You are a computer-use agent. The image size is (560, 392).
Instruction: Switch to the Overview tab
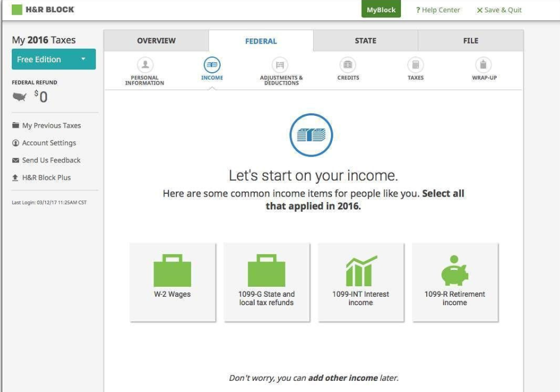point(156,41)
